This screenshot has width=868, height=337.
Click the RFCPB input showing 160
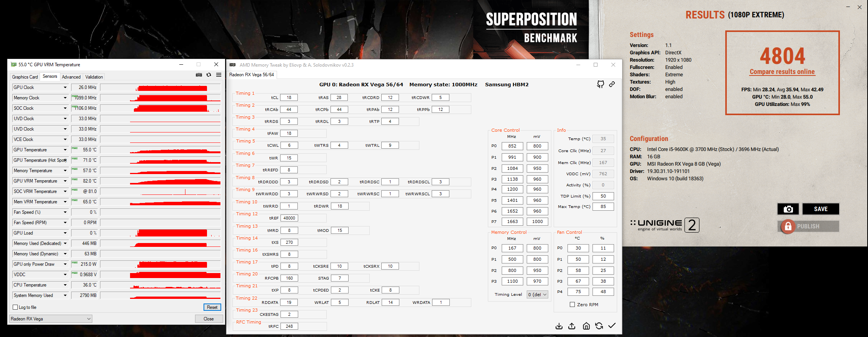click(x=289, y=278)
